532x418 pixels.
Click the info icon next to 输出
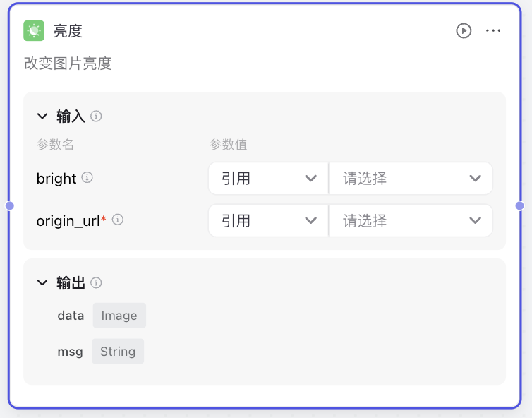(x=96, y=282)
